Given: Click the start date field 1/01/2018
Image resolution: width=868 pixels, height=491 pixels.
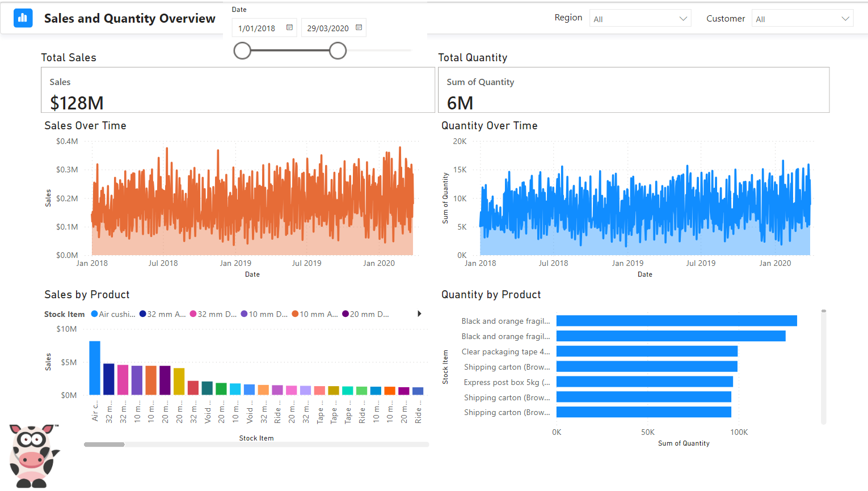Looking at the screenshot, I should (x=257, y=28).
